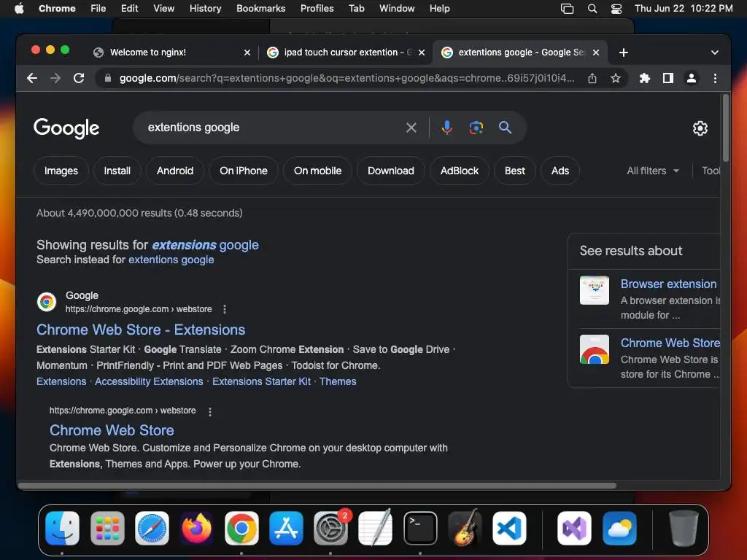This screenshot has height=560, width=747.
Task: Open Browser extension in See results about
Action: click(668, 284)
